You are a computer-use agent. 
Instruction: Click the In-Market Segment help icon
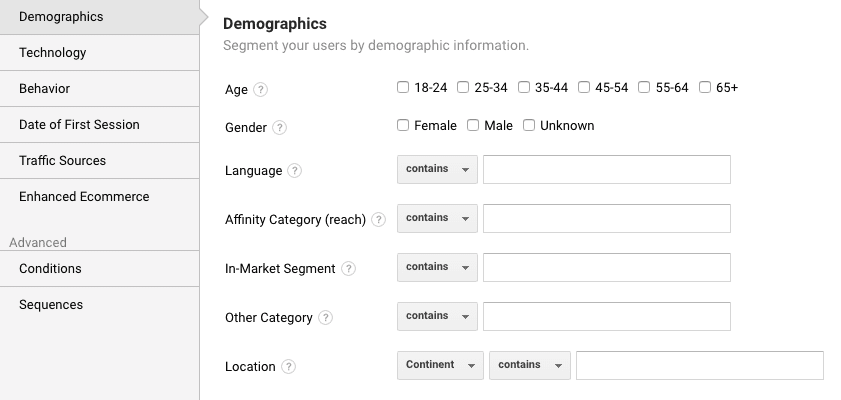(x=348, y=268)
